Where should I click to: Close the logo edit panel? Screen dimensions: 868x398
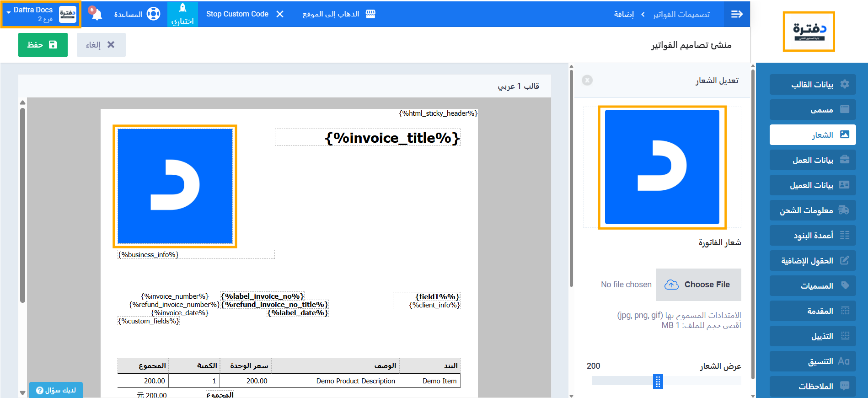tap(587, 80)
